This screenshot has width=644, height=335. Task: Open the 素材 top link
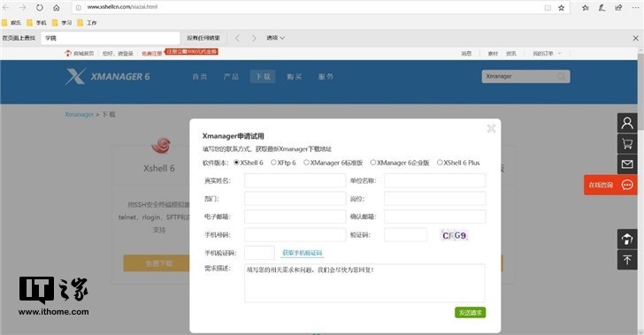click(x=493, y=53)
